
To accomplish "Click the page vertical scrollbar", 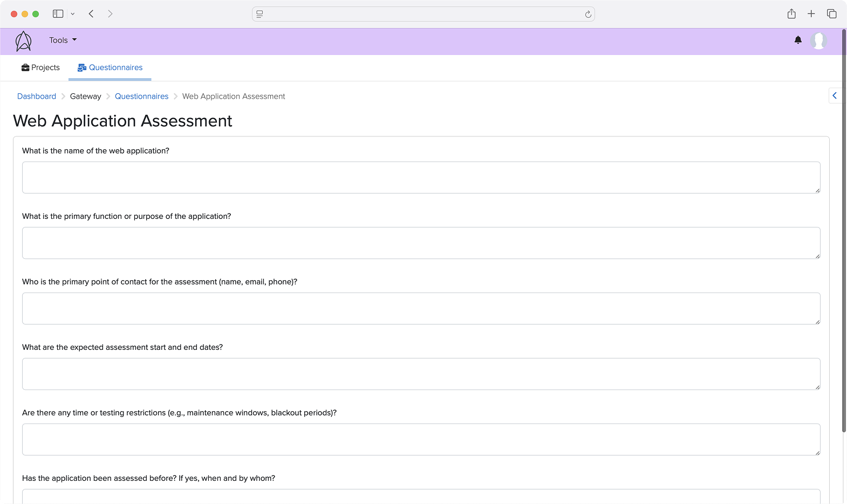I will point(844,232).
